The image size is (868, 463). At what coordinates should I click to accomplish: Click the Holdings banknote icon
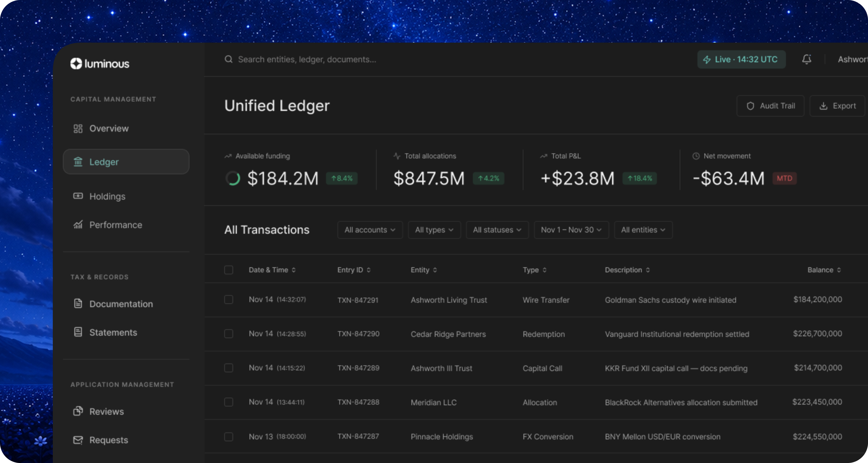tap(78, 196)
